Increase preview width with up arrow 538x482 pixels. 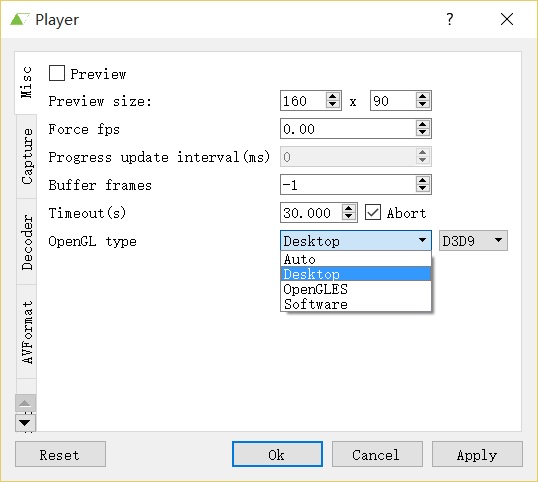click(x=332, y=96)
